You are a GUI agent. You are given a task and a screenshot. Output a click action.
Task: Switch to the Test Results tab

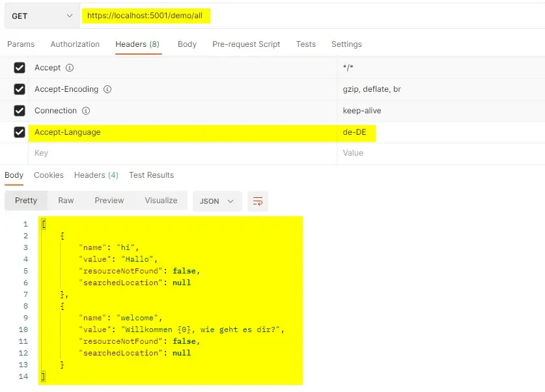coord(150,175)
